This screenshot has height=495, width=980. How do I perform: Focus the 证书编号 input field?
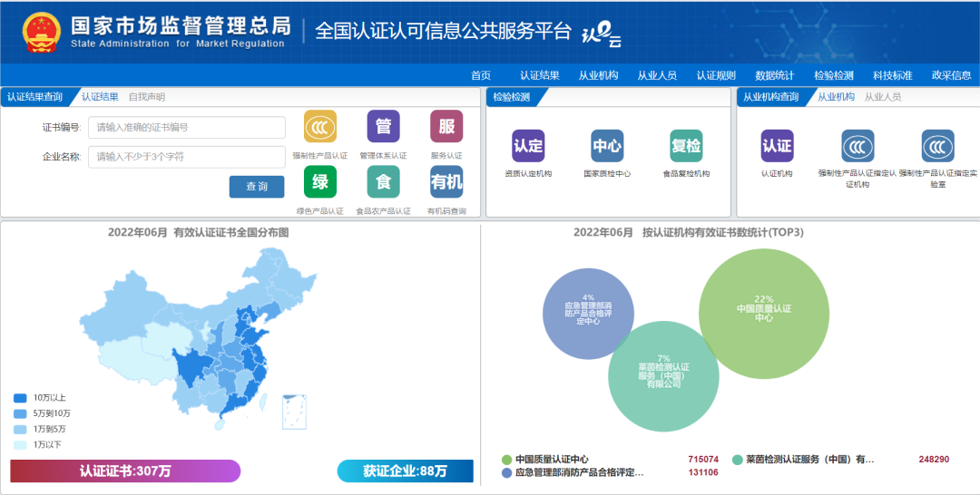186,128
